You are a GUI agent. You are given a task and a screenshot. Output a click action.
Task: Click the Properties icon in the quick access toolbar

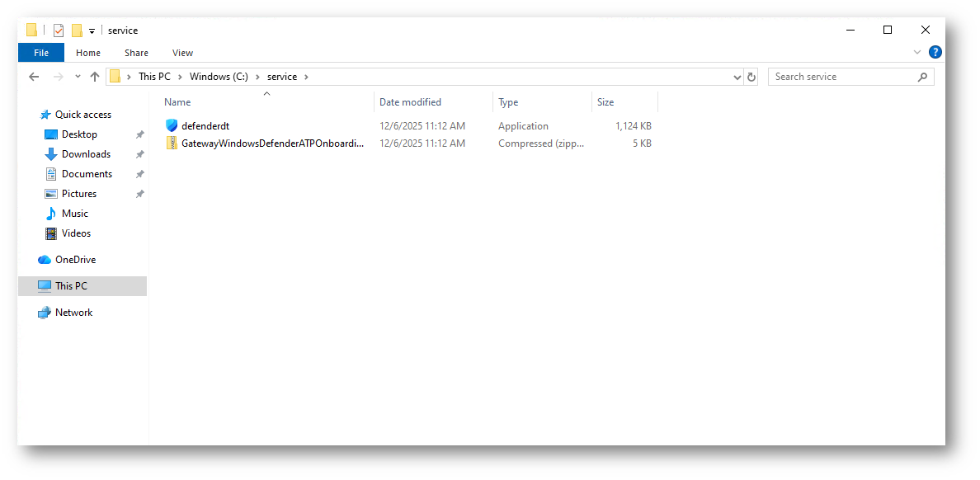(58, 30)
